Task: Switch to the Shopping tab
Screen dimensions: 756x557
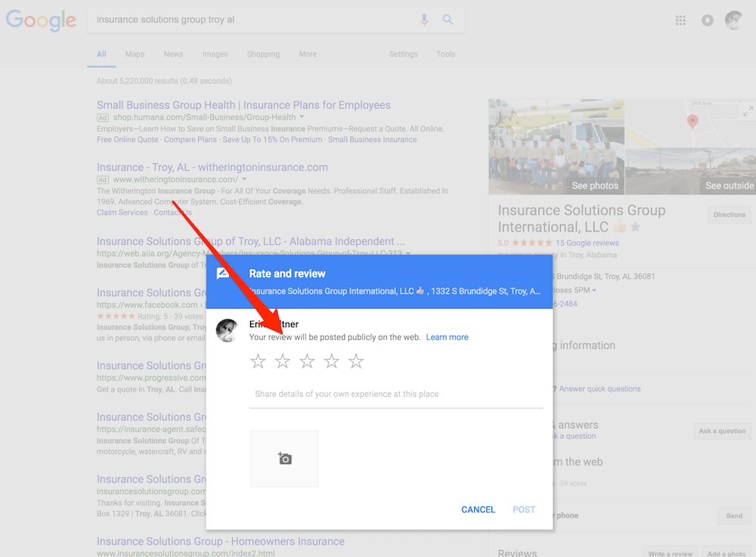Action: tap(263, 54)
